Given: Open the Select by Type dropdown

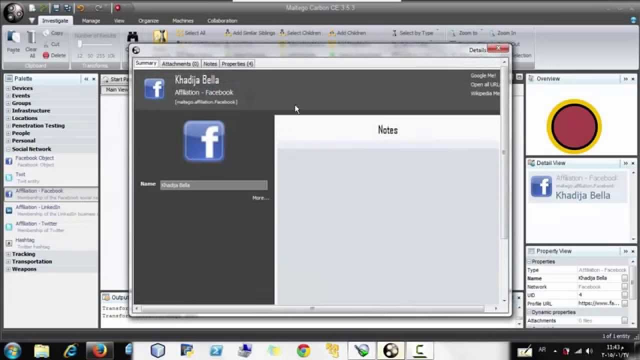Looking at the screenshot, I should 415,33.
